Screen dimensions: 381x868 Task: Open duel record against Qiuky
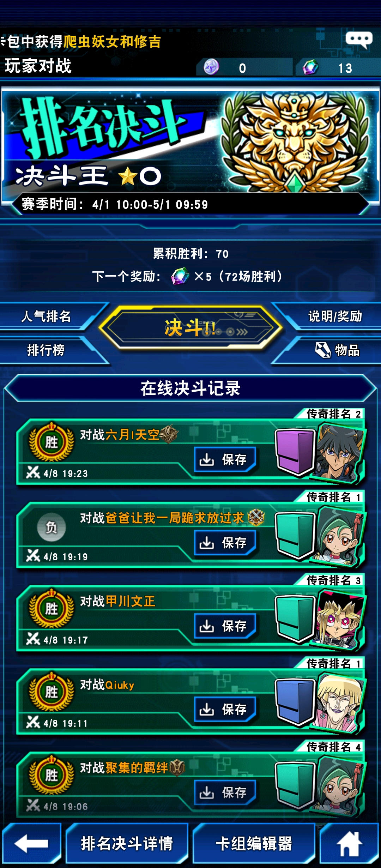click(190, 701)
